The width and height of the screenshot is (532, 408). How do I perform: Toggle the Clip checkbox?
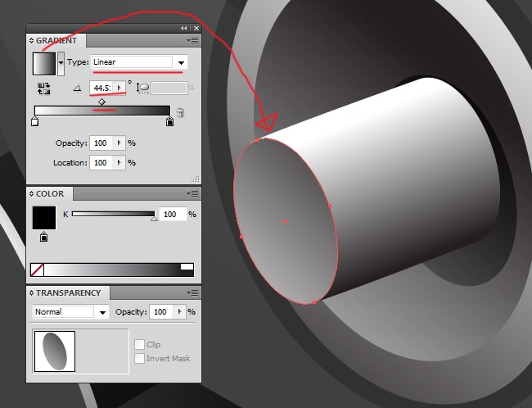tap(139, 344)
